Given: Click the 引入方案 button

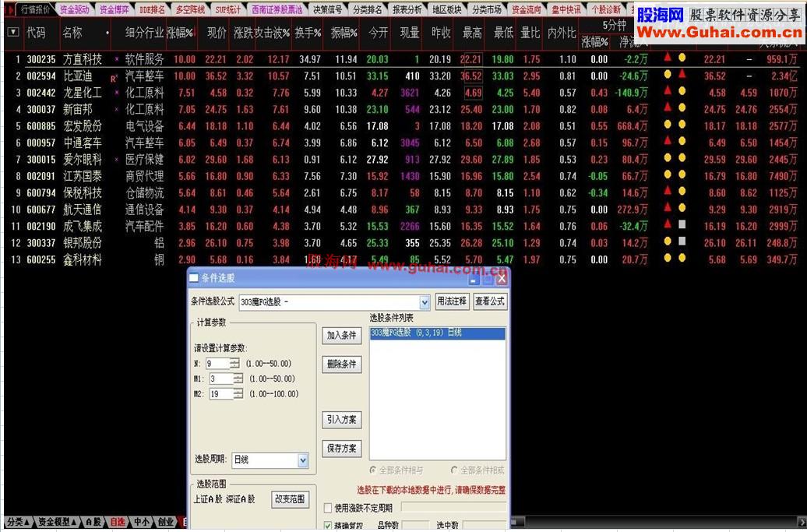Looking at the screenshot, I should [x=342, y=419].
